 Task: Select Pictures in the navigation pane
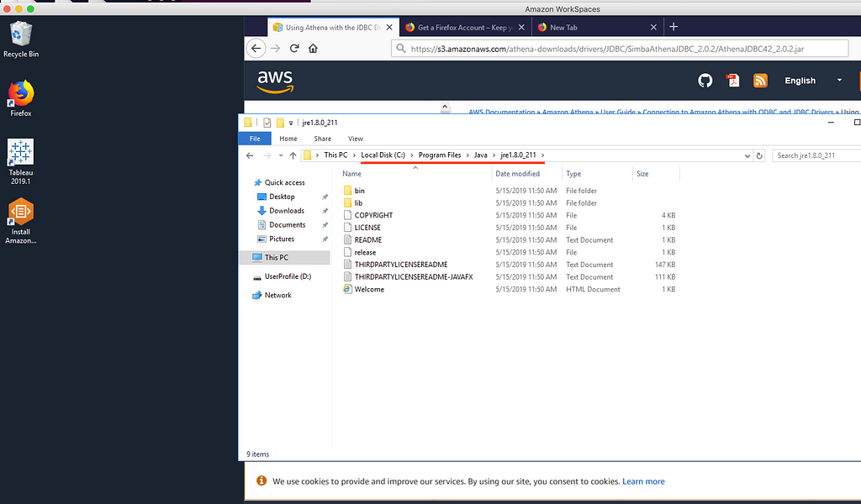pos(282,239)
